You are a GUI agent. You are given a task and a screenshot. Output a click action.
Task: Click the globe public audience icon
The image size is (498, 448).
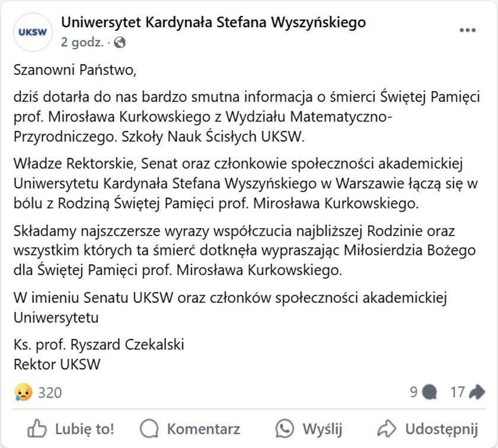click(120, 42)
